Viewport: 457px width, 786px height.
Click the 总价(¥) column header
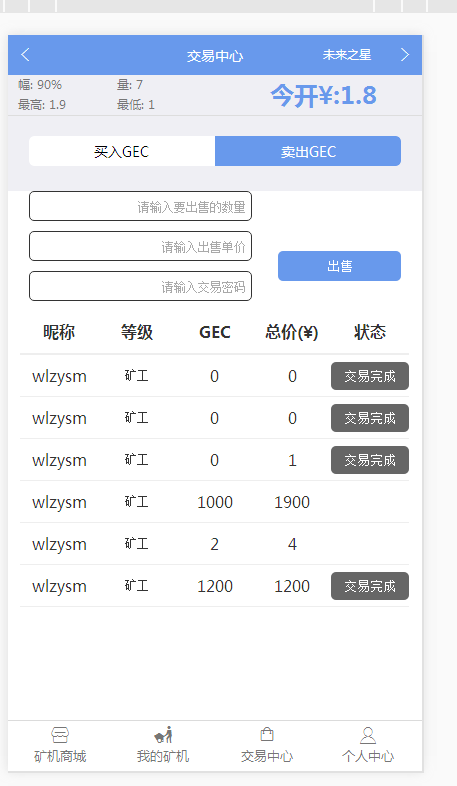pyautogui.click(x=292, y=332)
